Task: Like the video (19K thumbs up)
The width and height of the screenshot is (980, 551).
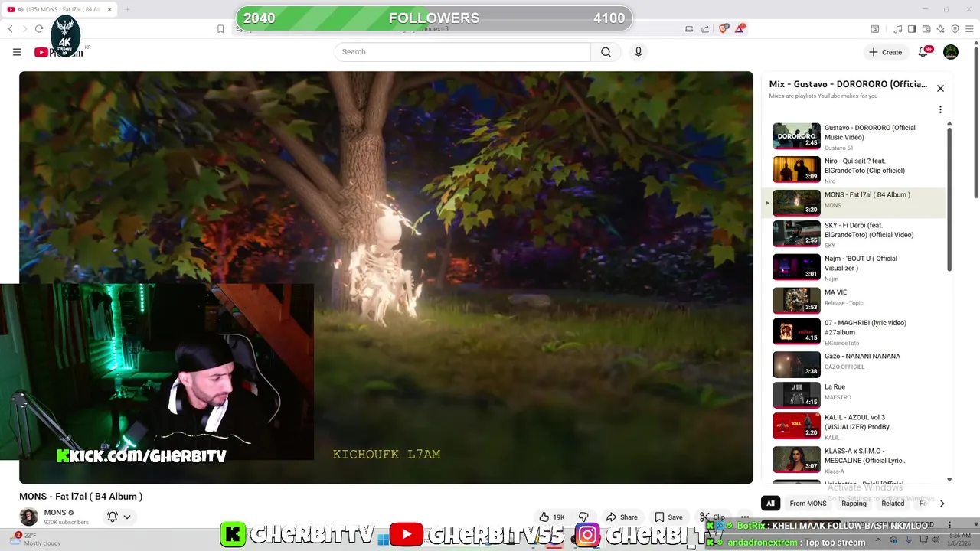Action: click(551, 517)
